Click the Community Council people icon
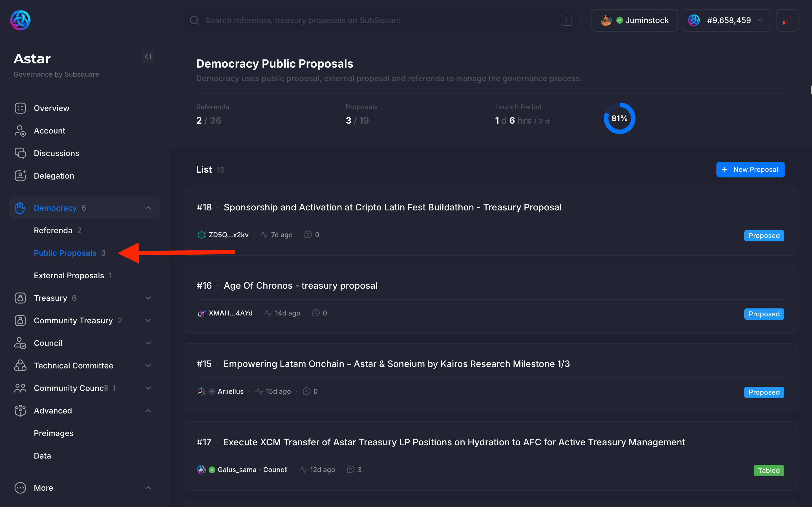The height and width of the screenshot is (507, 812). tap(20, 388)
